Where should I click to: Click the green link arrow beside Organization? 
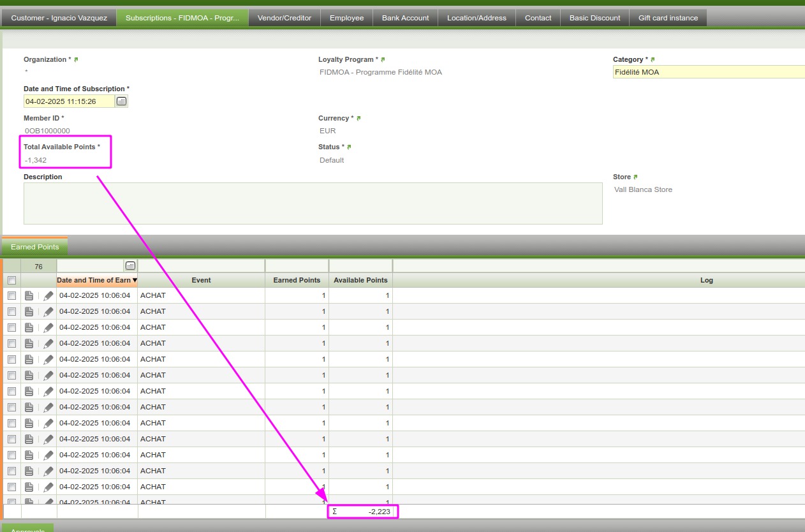(x=76, y=59)
